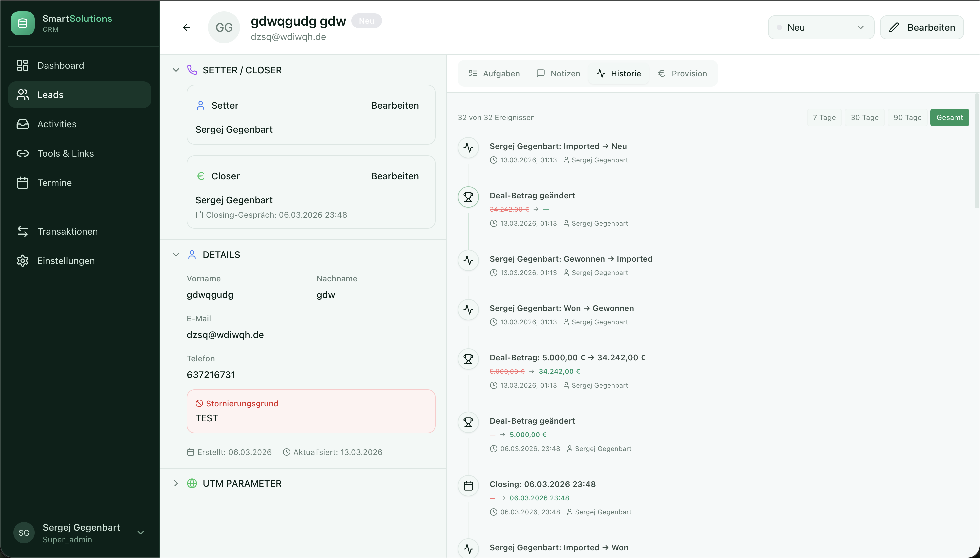Click Bearbeiten next to Setter
Image resolution: width=980 pixels, height=558 pixels.
click(394, 105)
